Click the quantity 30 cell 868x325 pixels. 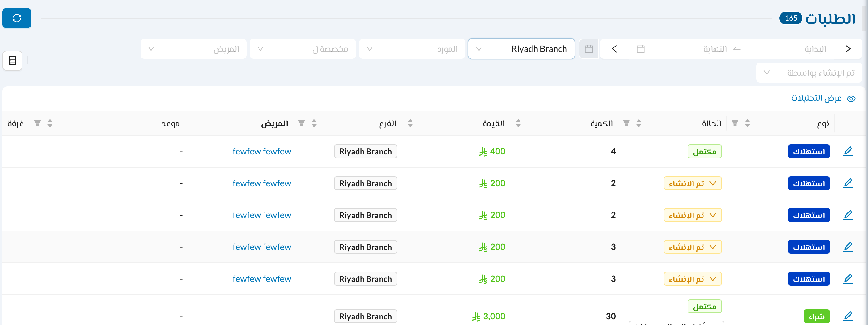[610, 316]
